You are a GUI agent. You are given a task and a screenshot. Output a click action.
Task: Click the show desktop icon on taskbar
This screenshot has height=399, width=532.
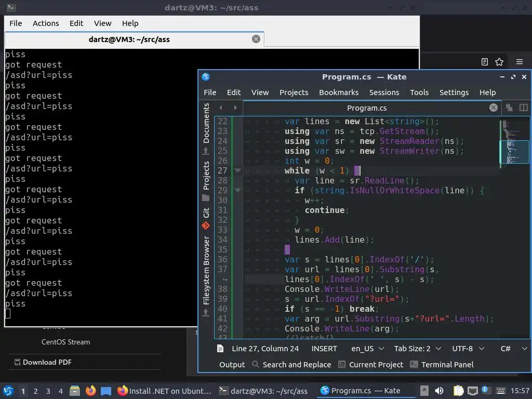coord(106,391)
